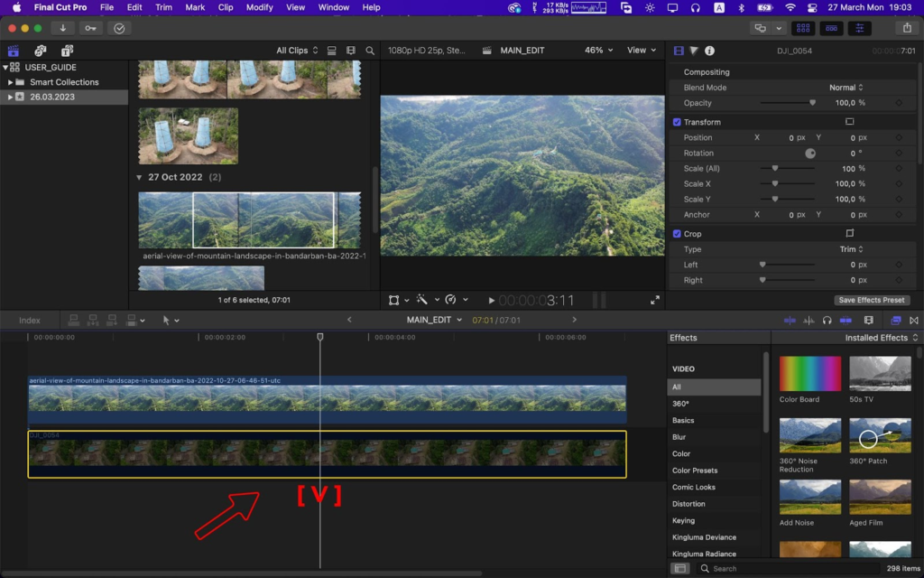Click the Play button in viewer

point(491,300)
